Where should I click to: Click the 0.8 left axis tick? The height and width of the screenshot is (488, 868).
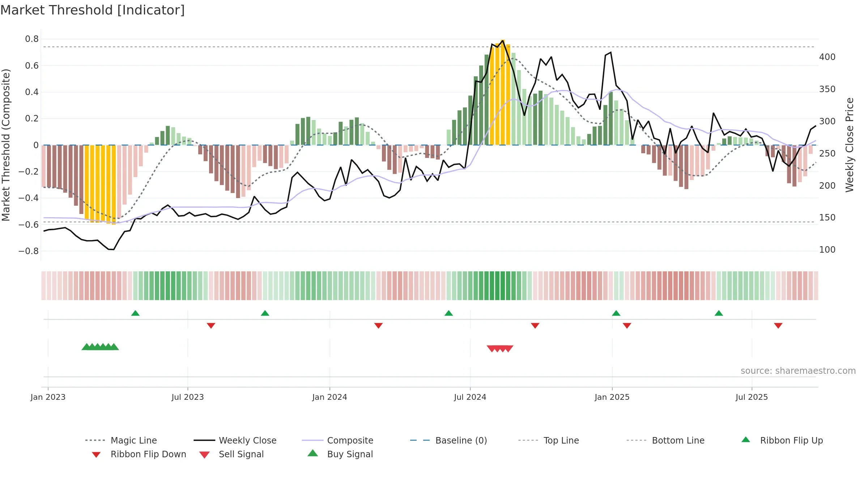pos(32,39)
